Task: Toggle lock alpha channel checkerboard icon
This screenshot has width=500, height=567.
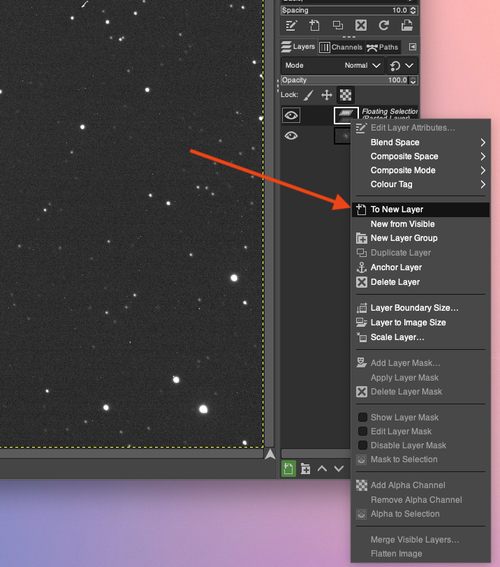Action: point(346,95)
